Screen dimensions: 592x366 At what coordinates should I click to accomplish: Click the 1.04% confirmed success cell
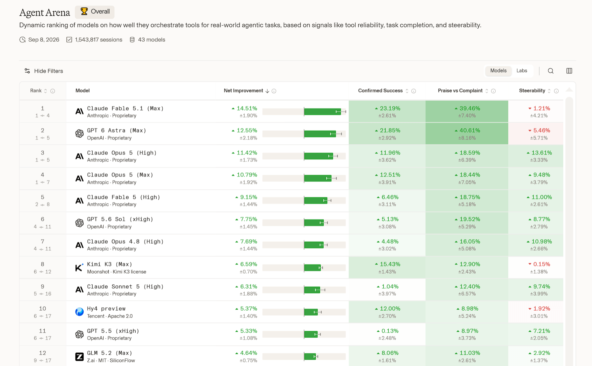point(387,290)
